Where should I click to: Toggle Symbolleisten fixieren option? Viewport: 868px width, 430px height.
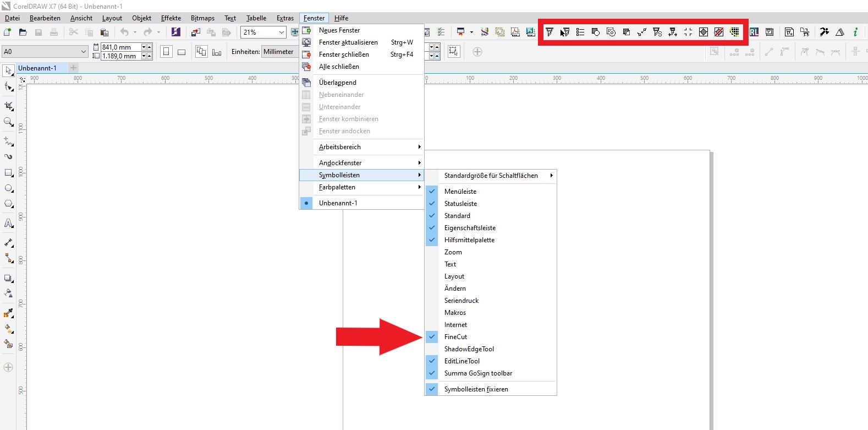pos(476,389)
